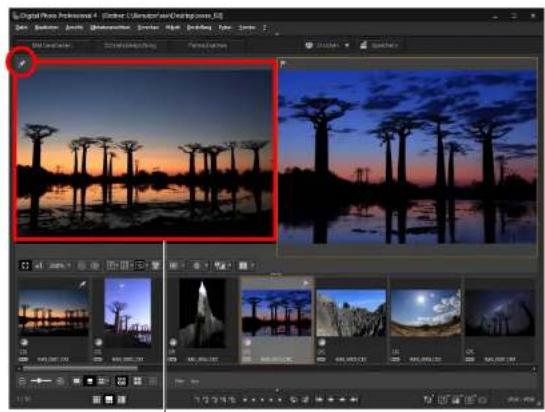Screen dimensions: 545x412
Task: Jump to first image with the navigation arrow
Action: coord(319,400)
